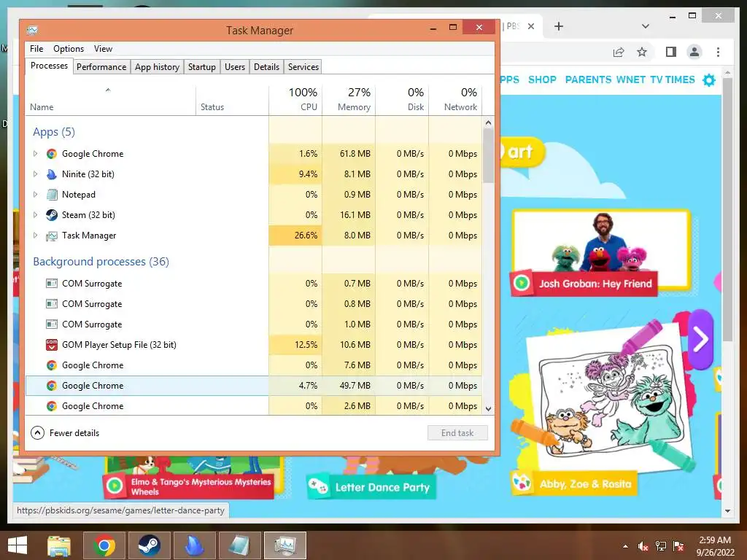Close the PBS Chrome tab

(x=531, y=26)
